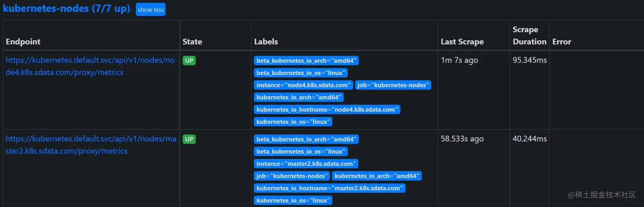Click the 40.244ms scrape duration
Viewport: 644px width, 207px height.
530,139
